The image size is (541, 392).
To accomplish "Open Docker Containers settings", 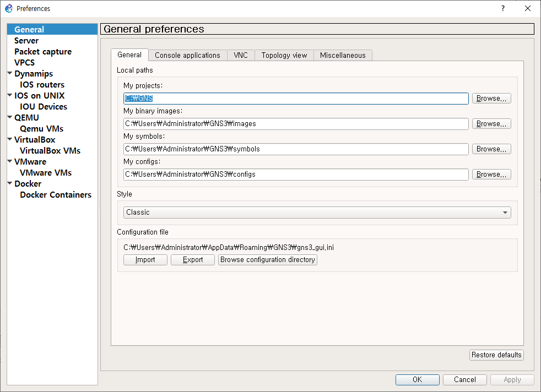I will pos(56,195).
